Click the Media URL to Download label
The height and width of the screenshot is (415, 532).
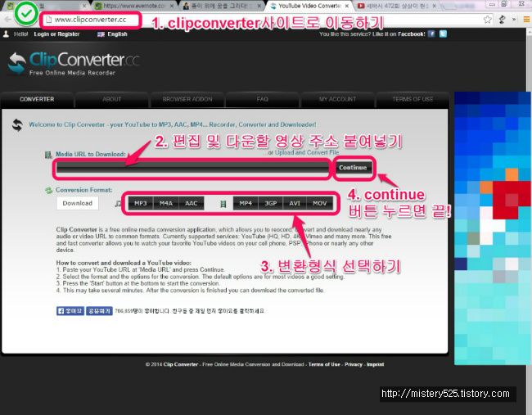pos(91,154)
